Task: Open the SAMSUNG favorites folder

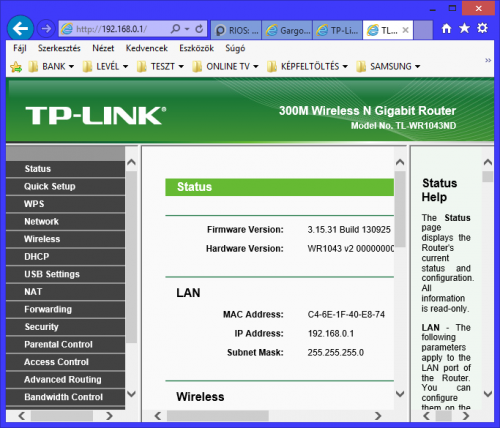Action: coord(388,67)
